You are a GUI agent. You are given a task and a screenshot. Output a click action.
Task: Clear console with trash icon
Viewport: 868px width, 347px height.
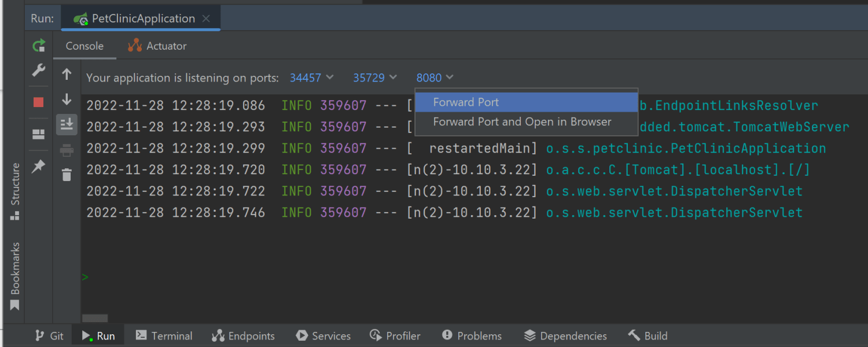(67, 175)
